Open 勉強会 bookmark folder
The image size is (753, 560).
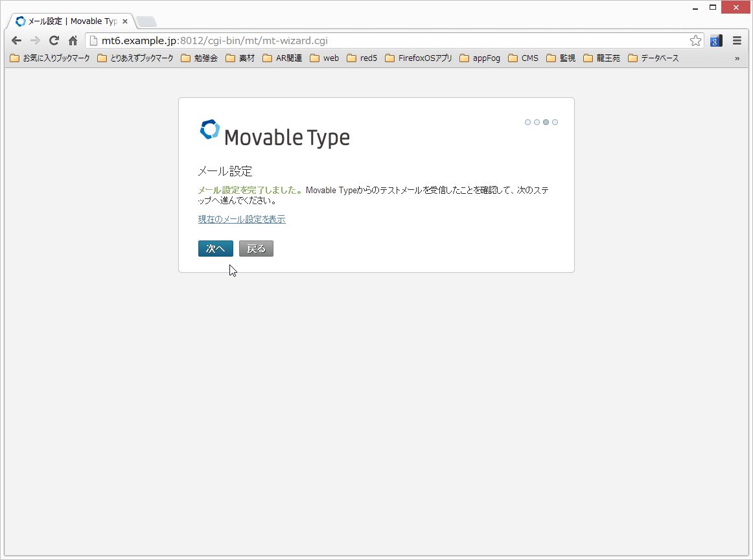(x=200, y=58)
